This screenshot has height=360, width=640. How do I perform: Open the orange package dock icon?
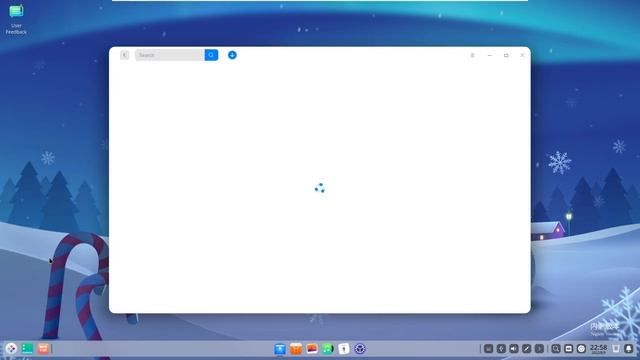(296, 349)
